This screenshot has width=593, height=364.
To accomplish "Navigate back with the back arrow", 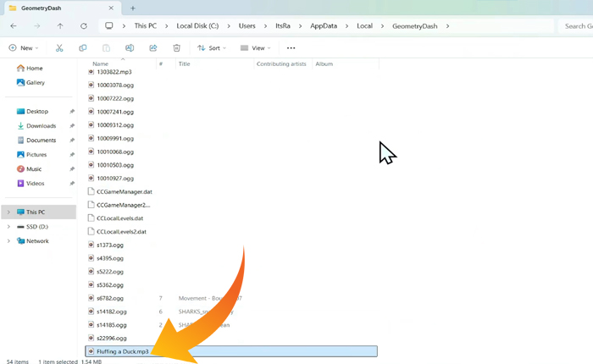I will click(x=13, y=26).
